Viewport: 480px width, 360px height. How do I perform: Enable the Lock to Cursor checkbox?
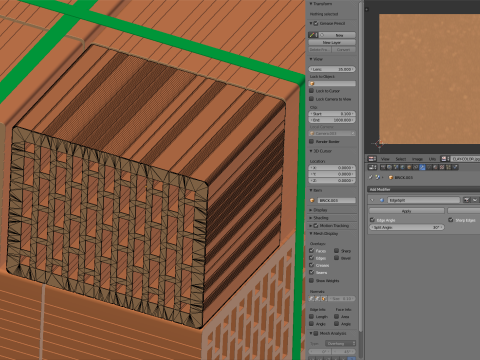[312, 91]
